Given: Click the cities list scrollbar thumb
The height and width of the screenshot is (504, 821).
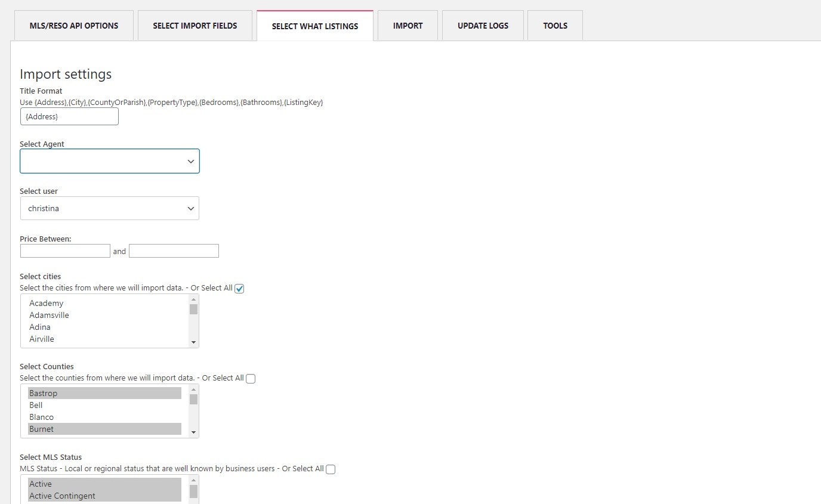Looking at the screenshot, I should click(193, 309).
